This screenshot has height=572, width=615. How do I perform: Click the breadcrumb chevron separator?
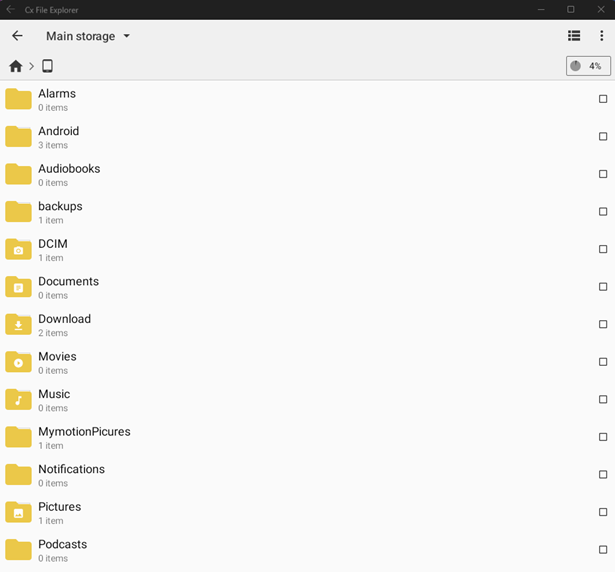tap(31, 66)
